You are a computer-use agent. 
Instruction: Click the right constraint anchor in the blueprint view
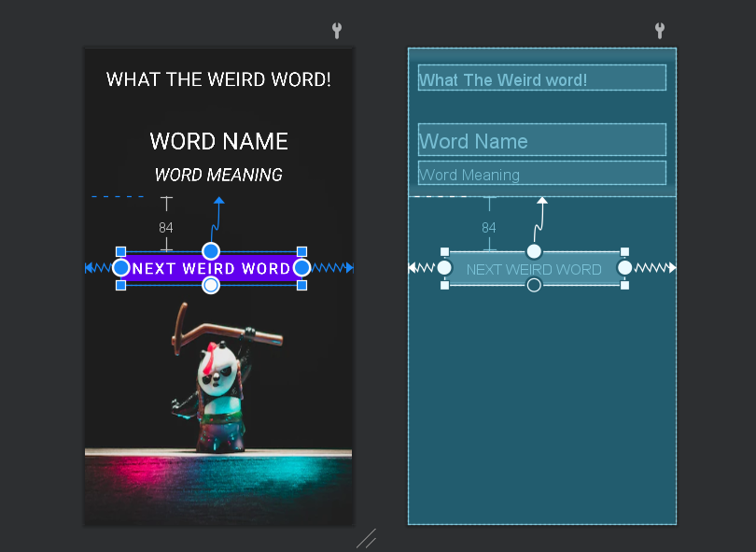[x=623, y=267]
